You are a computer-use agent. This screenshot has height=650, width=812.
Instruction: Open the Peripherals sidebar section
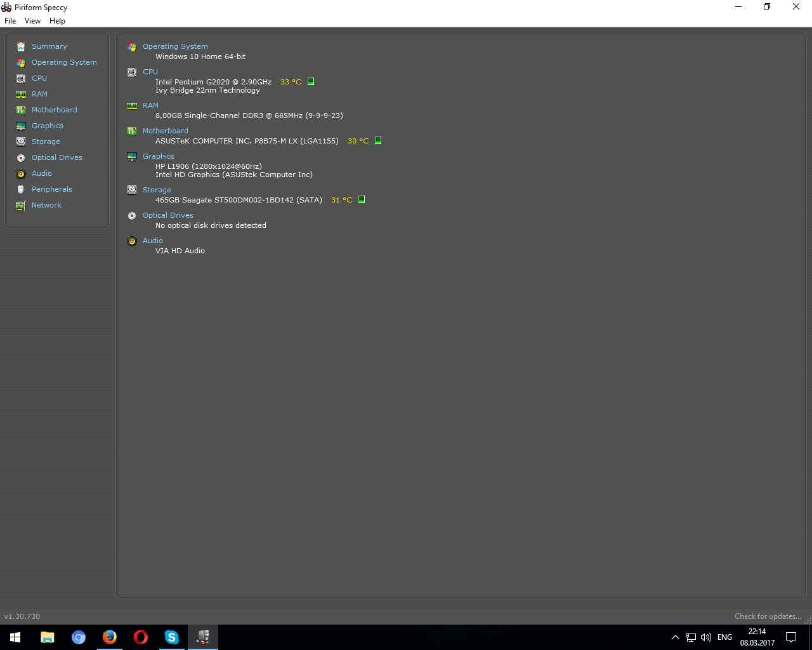coord(52,189)
